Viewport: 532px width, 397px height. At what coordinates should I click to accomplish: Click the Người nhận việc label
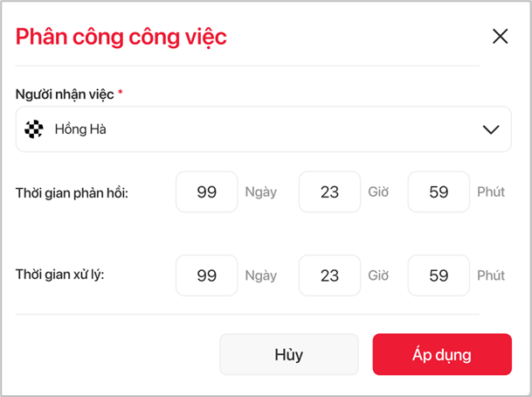pyautogui.click(x=65, y=92)
